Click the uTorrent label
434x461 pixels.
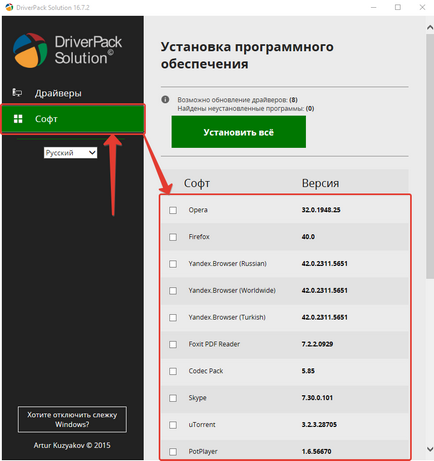tap(202, 424)
